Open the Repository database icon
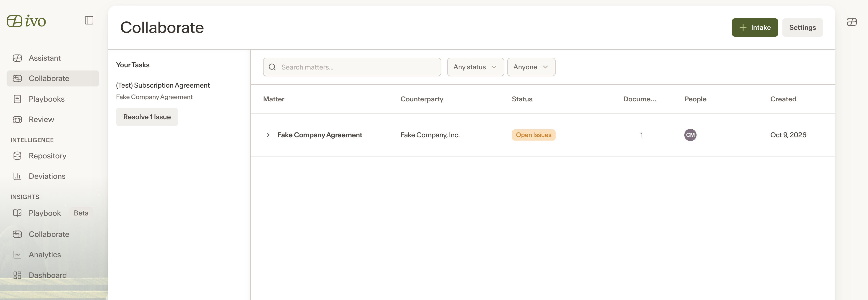This screenshot has height=300, width=868. (x=17, y=156)
